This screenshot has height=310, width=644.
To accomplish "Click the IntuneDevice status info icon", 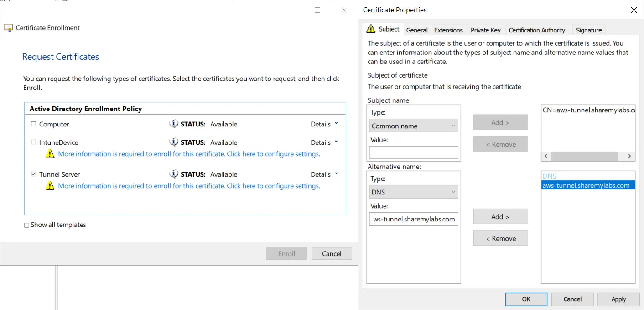I will tap(173, 142).
